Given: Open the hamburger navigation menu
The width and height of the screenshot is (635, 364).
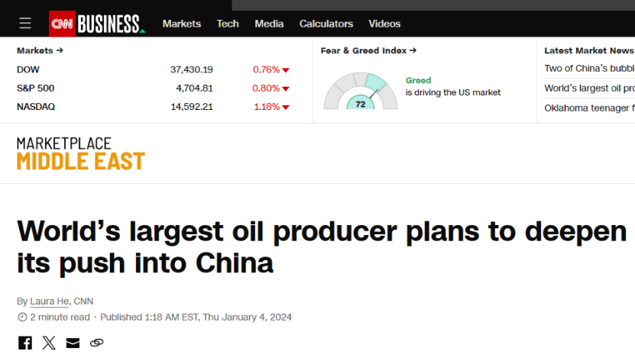Looking at the screenshot, I should pyautogui.click(x=25, y=24).
